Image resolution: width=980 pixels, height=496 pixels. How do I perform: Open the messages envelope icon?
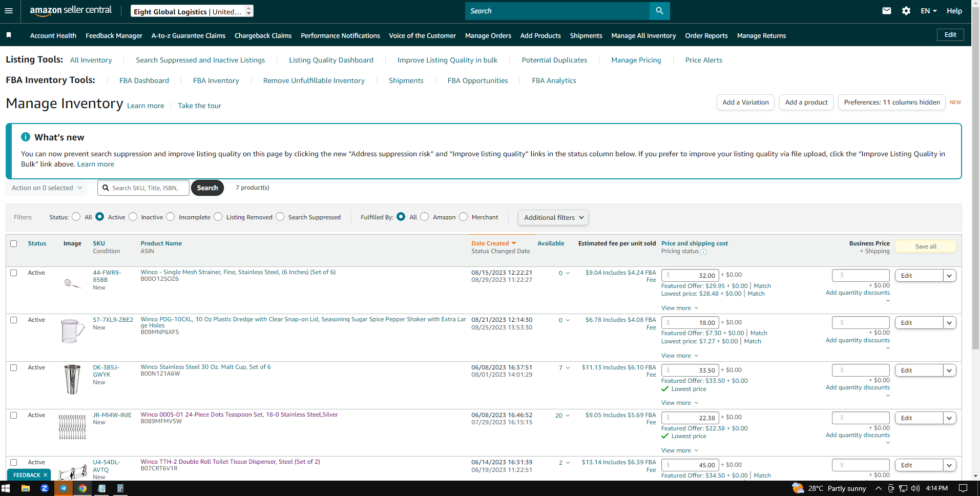coord(887,11)
